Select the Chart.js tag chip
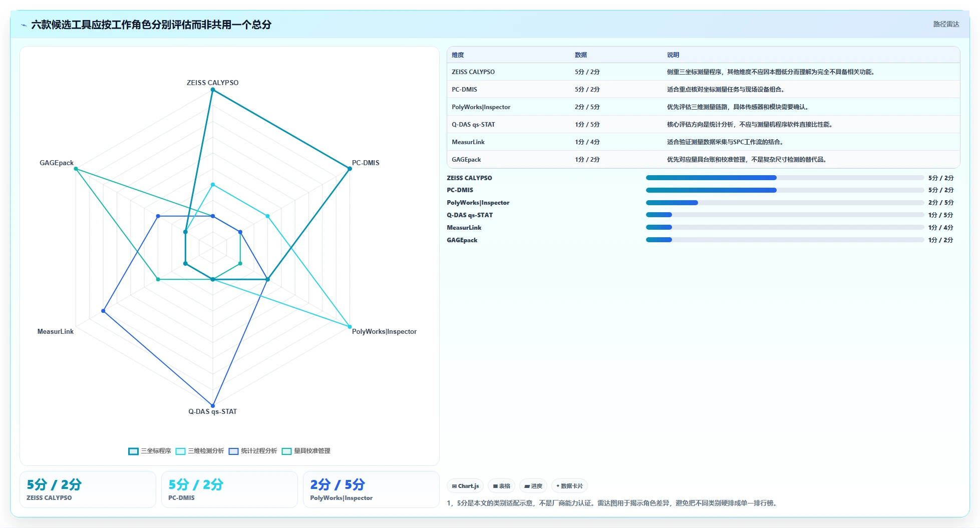This screenshot has height=528, width=980. pos(465,486)
